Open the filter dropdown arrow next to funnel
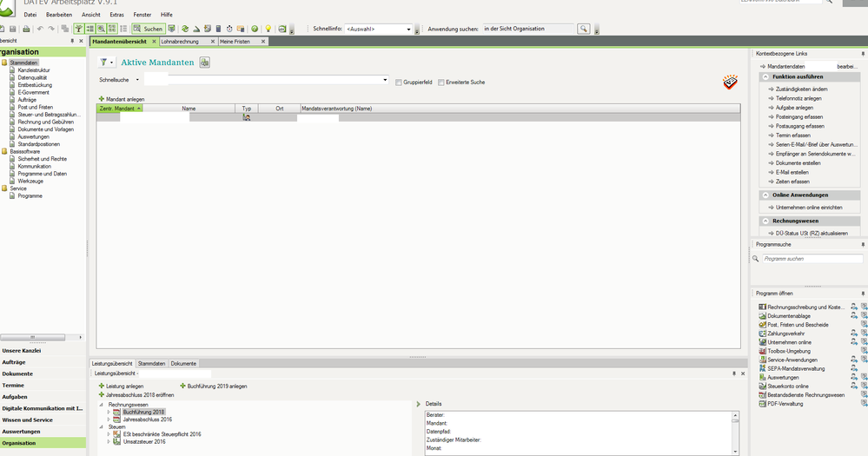This screenshot has width=868, height=456. [x=111, y=63]
